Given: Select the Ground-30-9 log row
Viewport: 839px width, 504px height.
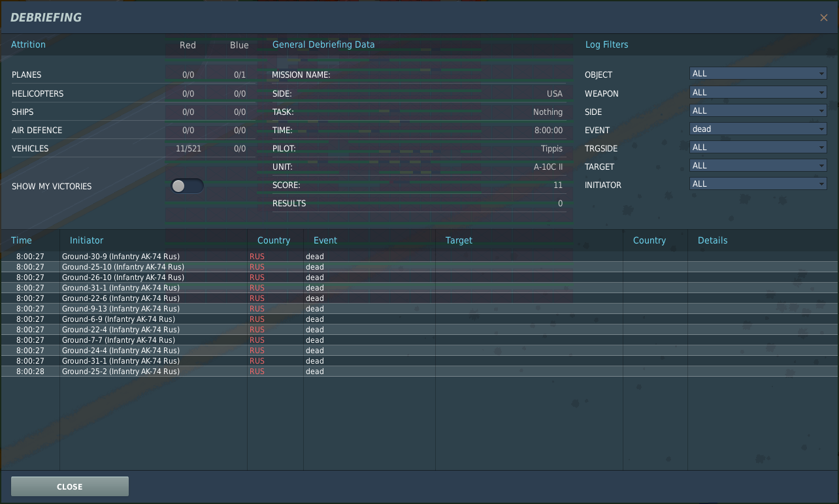Looking at the screenshot, I should point(419,257).
